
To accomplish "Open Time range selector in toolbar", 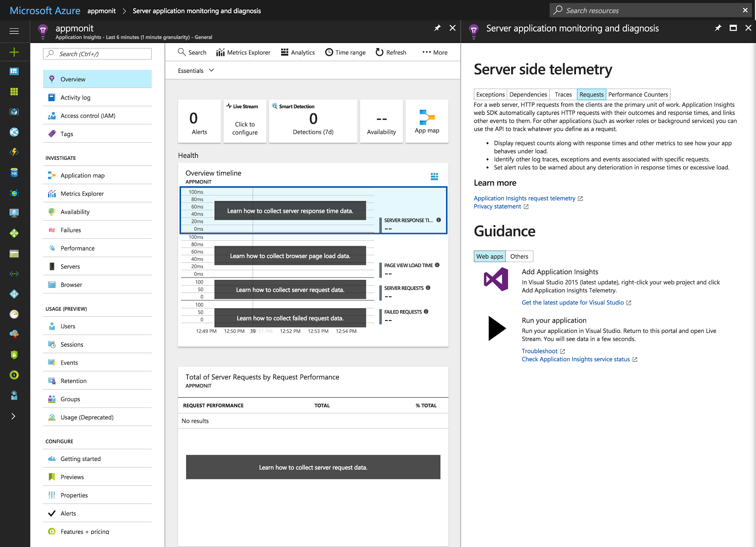I will tap(345, 52).
